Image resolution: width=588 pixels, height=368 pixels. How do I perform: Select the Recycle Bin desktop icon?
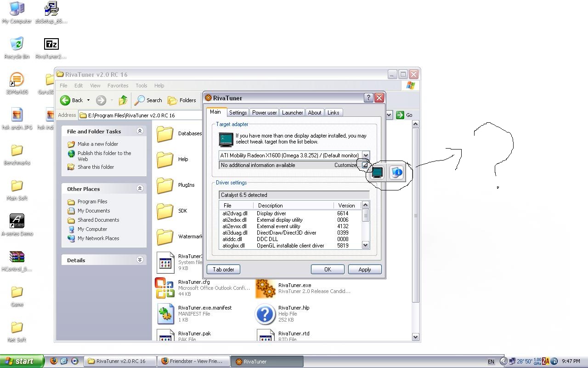[x=17, y=47]
